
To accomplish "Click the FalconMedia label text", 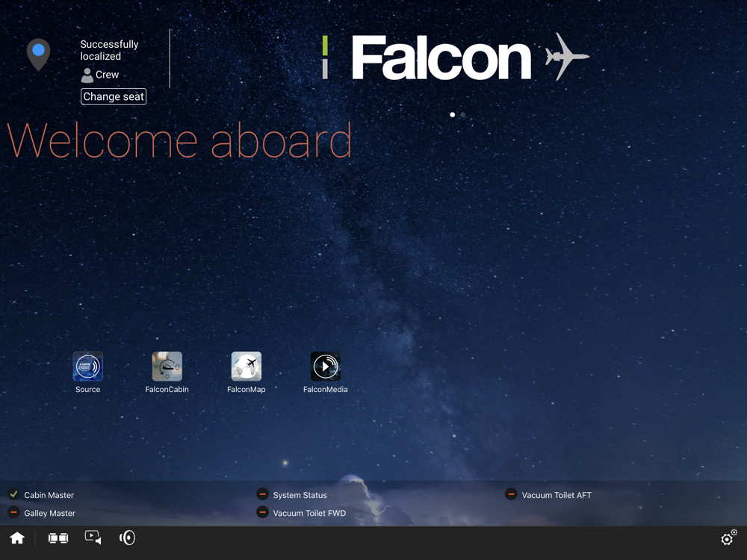I will click(x=326, y=390).
